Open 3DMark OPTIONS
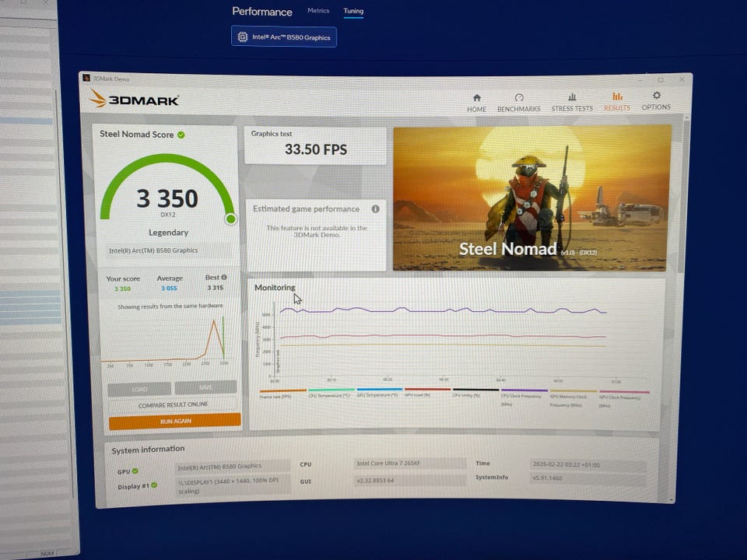Screen dimensions: 747x560 pyautogui.click(x=656, y=101)
